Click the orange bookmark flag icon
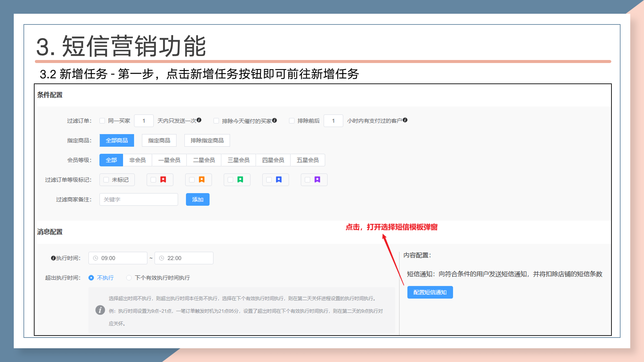Screen dimensions: 644x362 [x=202, y=180]
